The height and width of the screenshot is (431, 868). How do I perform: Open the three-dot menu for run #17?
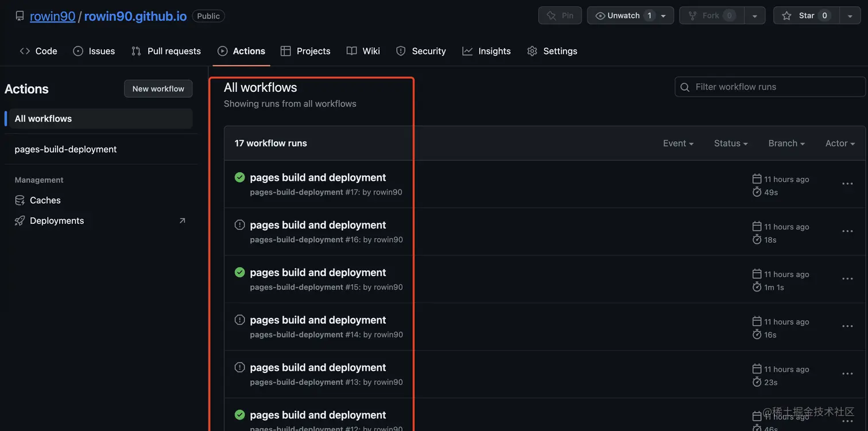point(847,184)
